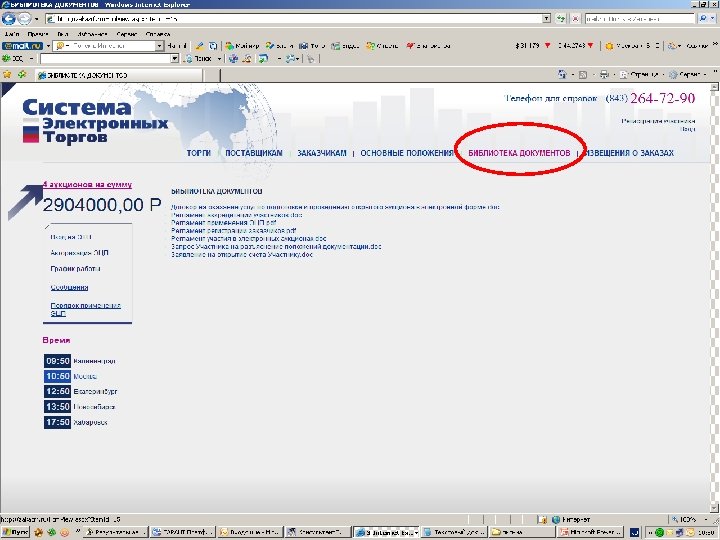Expand the ICQ toolbar search combo box
Image resolution: width=720 pixels, height=540 pixels.
coord(174,59)
